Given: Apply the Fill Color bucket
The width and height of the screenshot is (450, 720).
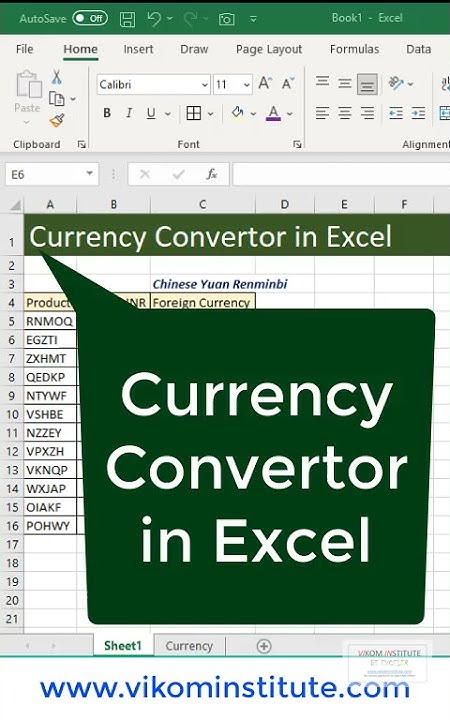Looking at the screenshot, I should [x=237, y=112].
